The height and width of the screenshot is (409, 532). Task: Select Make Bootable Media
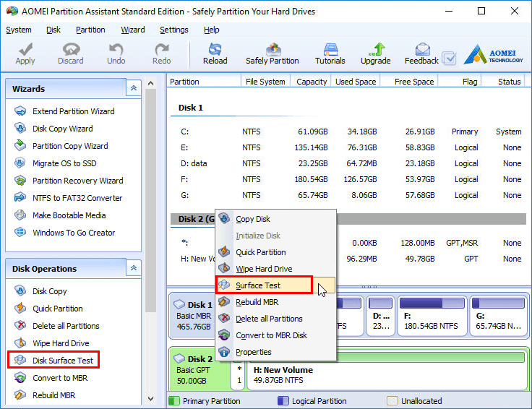tap(60, 215)
